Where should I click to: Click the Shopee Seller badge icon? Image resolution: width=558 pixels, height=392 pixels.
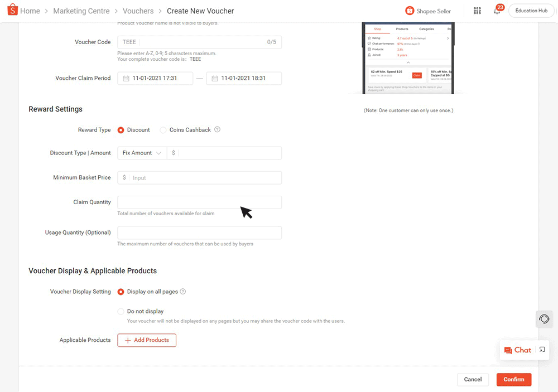click(409, 11)
